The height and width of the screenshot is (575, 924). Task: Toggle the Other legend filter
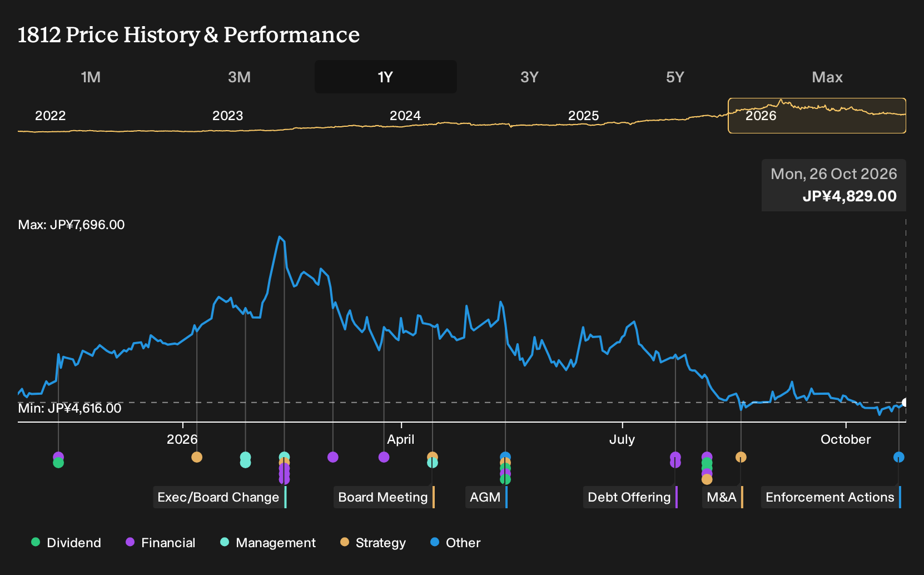click(455, 543)
